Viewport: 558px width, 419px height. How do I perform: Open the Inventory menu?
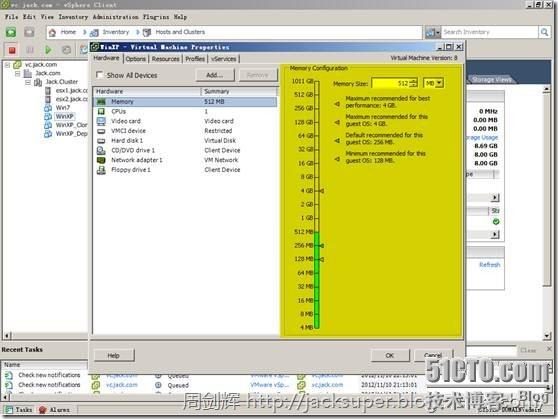point(73,17)
